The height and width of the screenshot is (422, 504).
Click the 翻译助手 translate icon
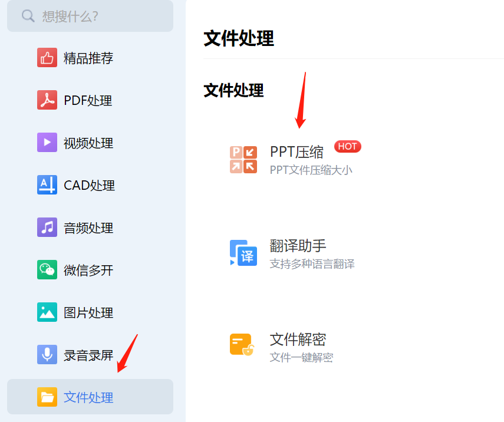[243, 253]
